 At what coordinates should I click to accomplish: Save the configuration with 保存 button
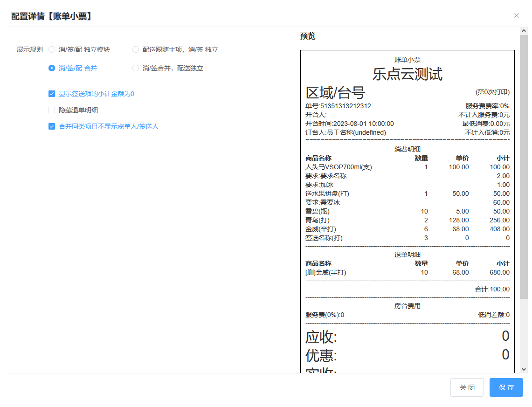point(506,387)
